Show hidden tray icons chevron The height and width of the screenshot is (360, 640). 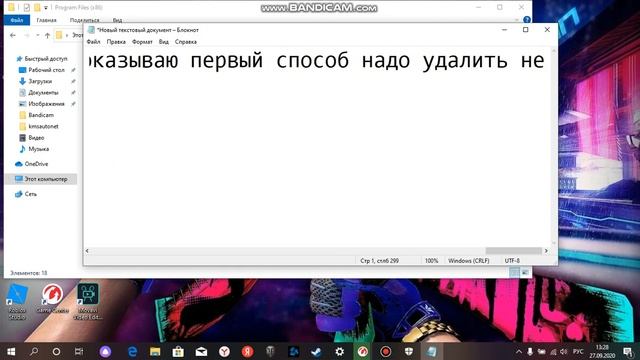pyautogui.click(x=519, y=351)
